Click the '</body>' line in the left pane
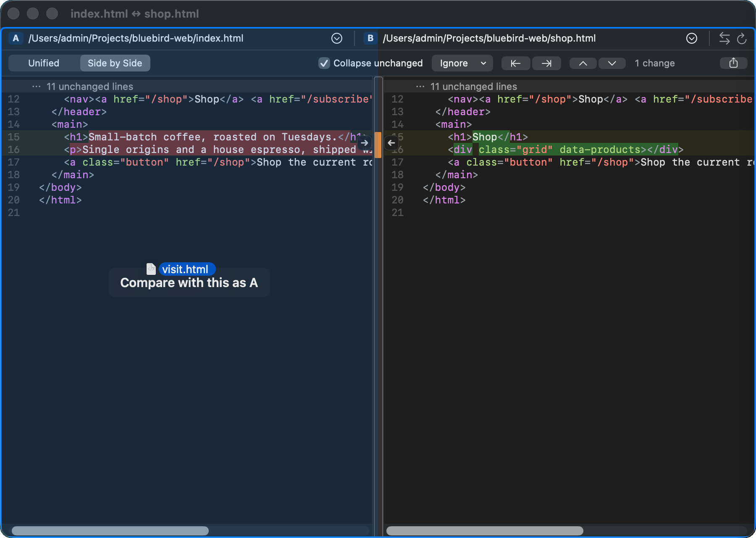 [188, 187]
